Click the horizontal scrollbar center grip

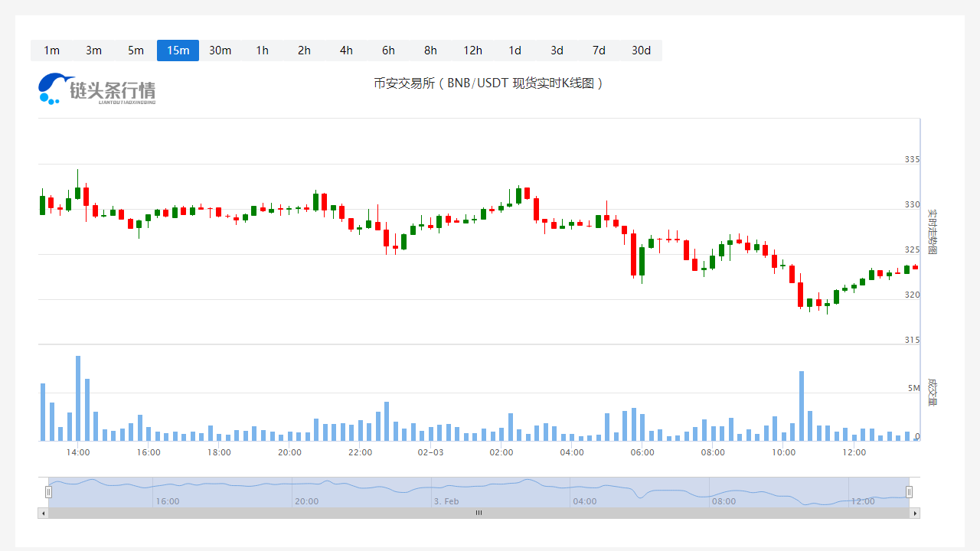coord(479,514)
